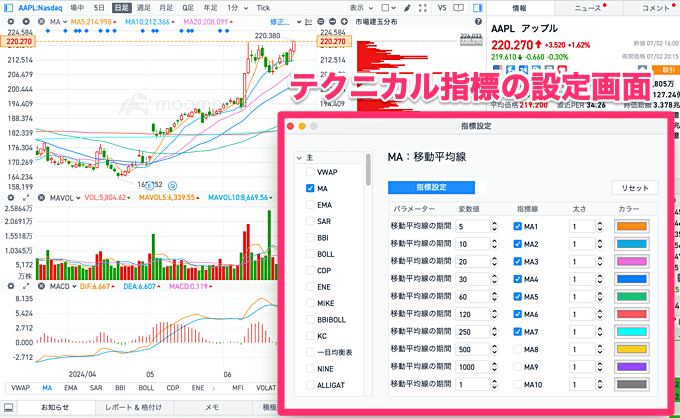Switch to the 月足 monthly tab
Image resolution: width=680 pixels, height=418 pixels.
tap(166, 8)
